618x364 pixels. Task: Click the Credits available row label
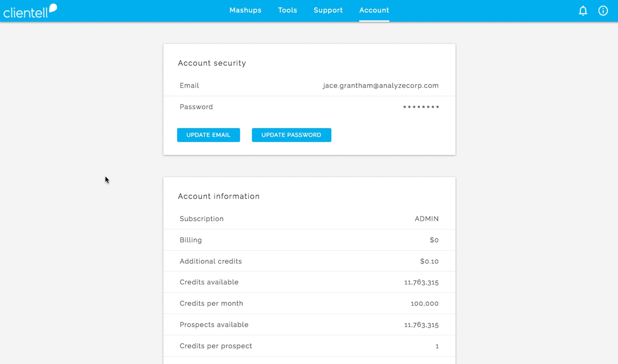coord(209,282)
